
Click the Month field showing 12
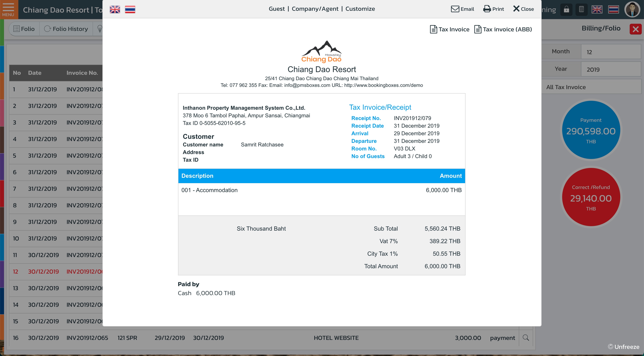[x=611, y=52]
